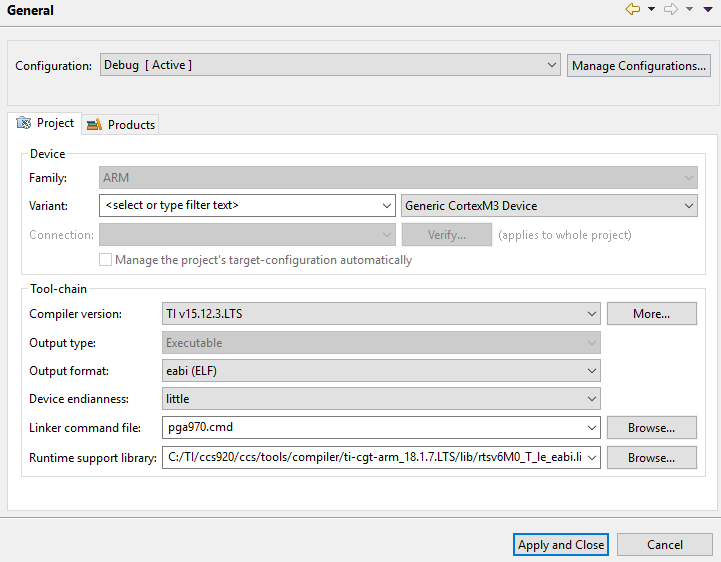Toggle Manage the project's target-configuration automatically
This screenshot has width=721, height=562.
tap(105, 260)
